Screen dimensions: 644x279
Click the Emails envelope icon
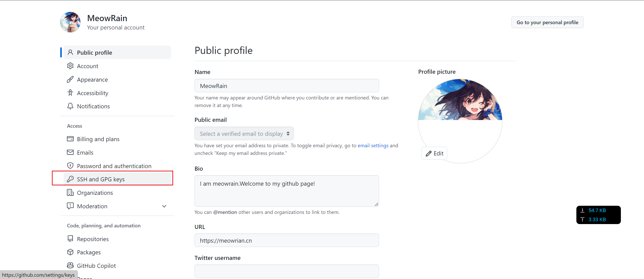tap(70, 152)
